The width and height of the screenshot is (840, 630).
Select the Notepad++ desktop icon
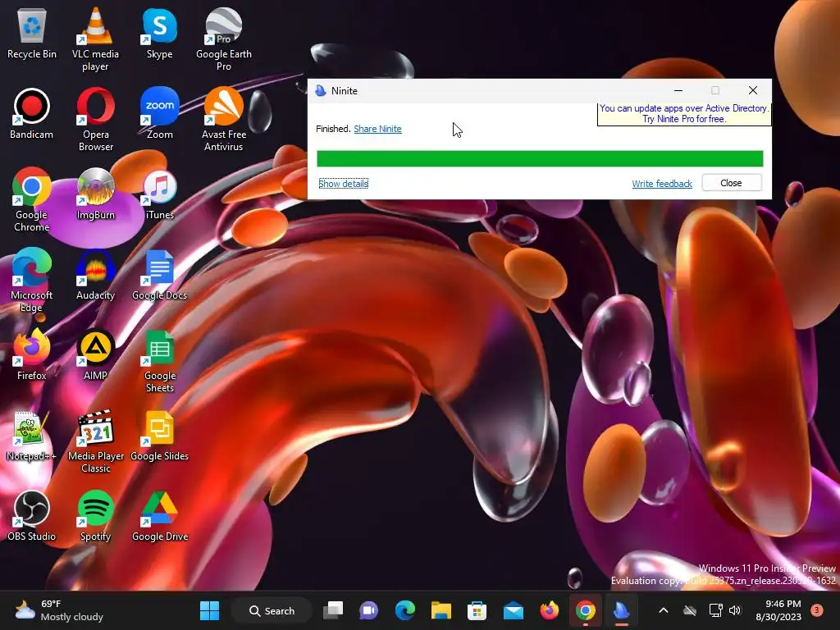point(32,435)
